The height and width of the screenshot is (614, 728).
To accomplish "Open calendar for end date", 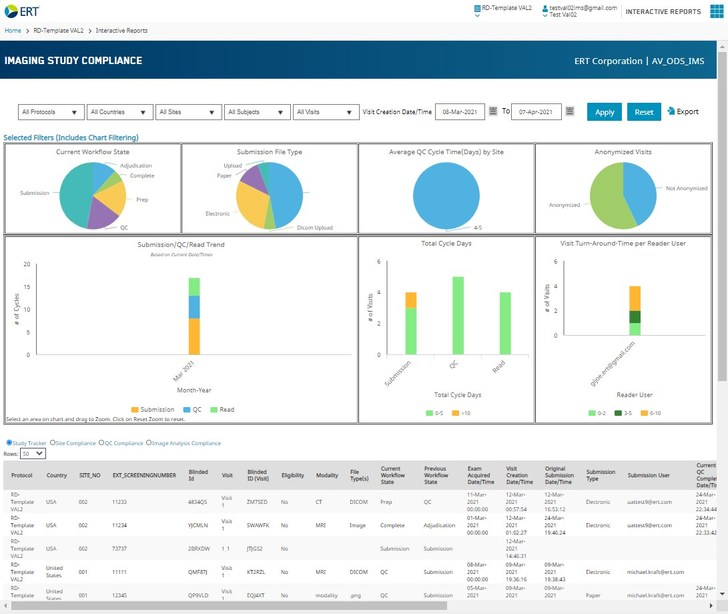I will point(570,111).
